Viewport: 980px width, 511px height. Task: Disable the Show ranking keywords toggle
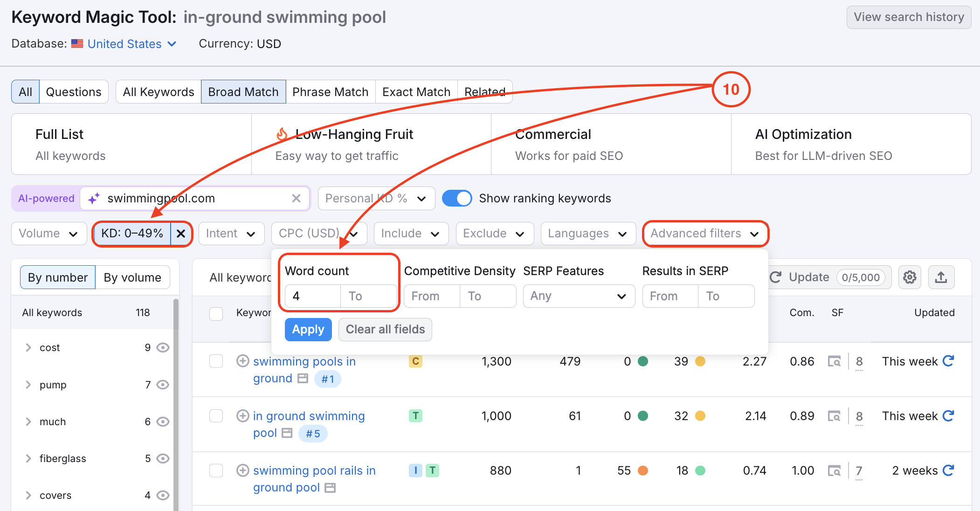tap(457, 198)
